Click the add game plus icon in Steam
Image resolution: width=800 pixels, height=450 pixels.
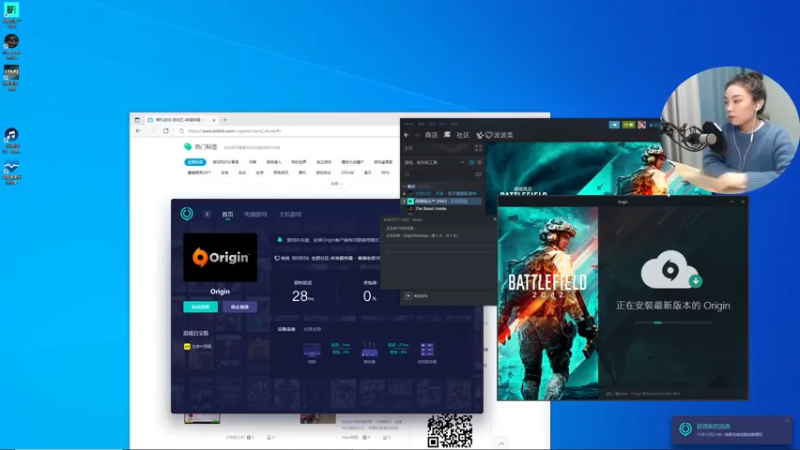pyautogui.click(x=408, y=296)
